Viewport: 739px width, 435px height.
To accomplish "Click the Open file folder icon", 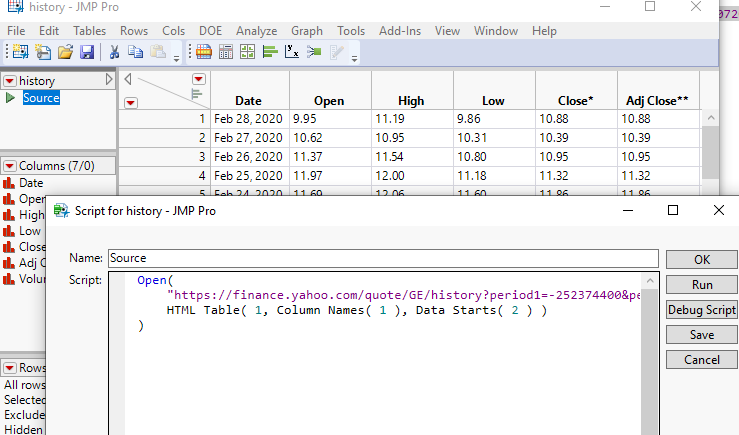I will (66, 51).
